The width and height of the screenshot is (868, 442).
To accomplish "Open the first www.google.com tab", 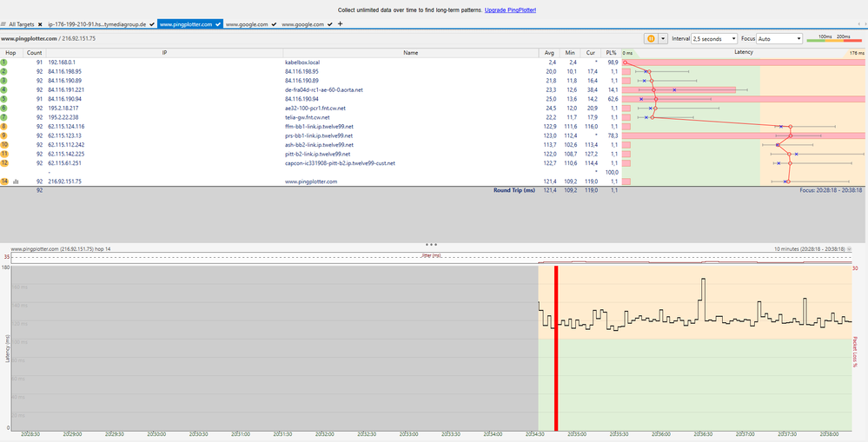I will (247, 24).
